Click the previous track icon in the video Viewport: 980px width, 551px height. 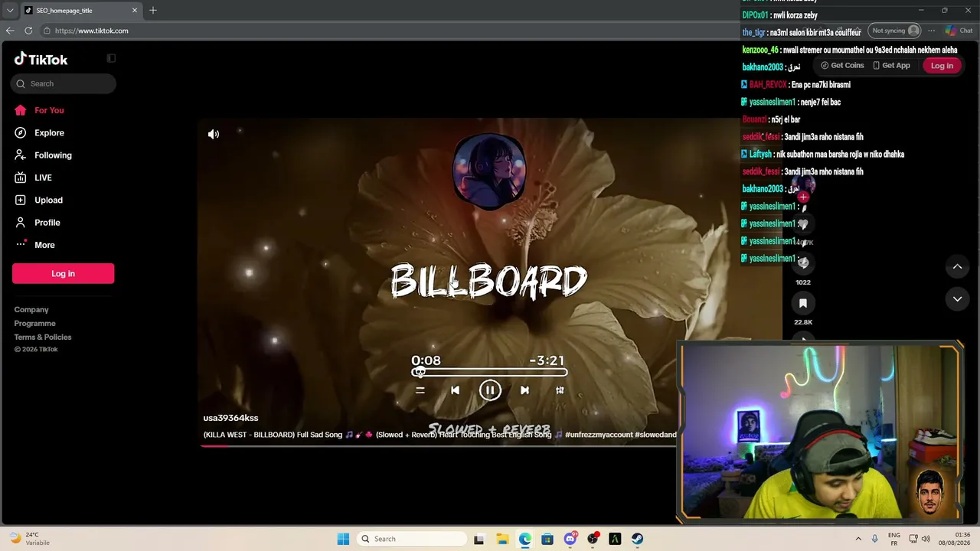tap(455, 390)
